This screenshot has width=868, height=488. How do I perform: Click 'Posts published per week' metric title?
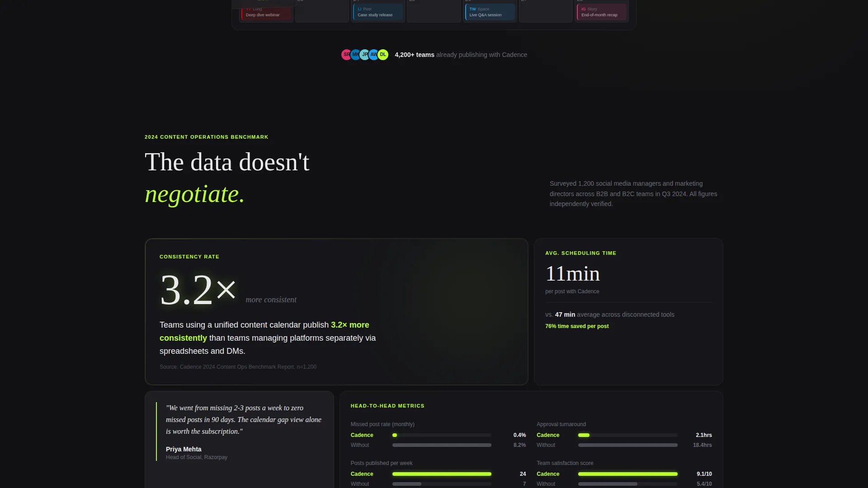382,463
